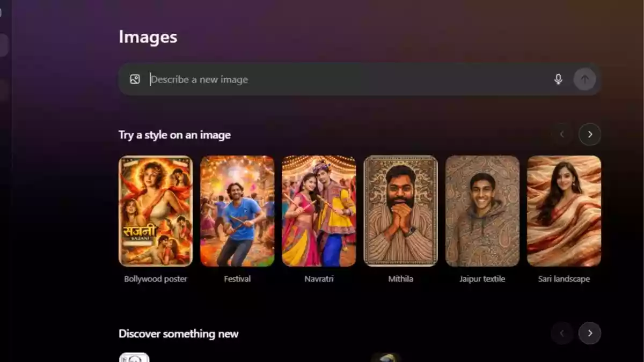Pick the Jaipur textile style
This screenshot has width=644, height=362.
click(482, 211)
